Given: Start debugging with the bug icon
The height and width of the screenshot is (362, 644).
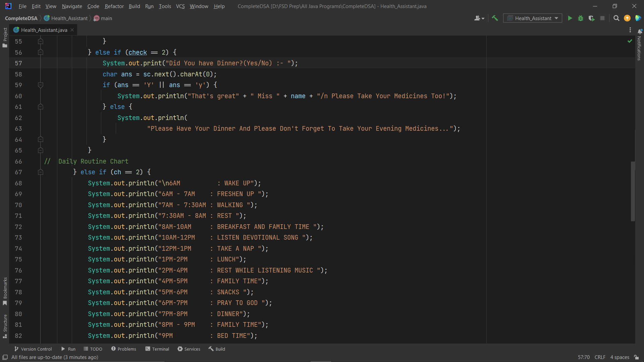Looking at the screenshot, I should tap(581, 18).
